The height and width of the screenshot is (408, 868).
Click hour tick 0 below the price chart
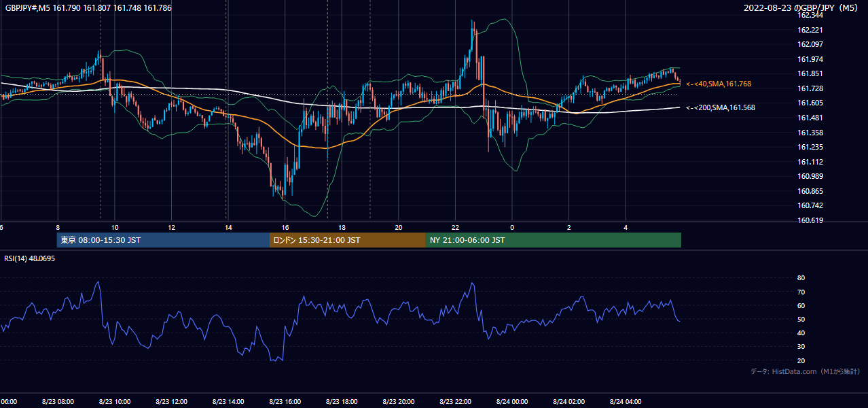(512, 227)
